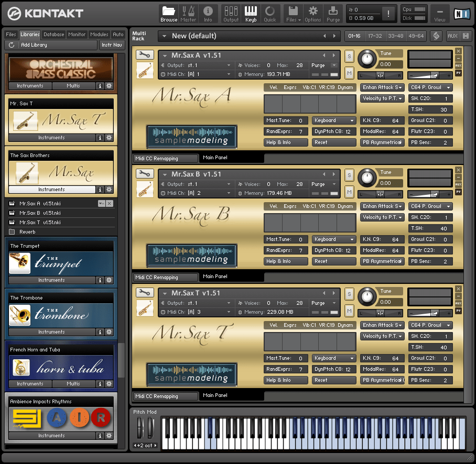Click the Multi Rack KSP script icon
Screen dimensions: 476x464
436,36
